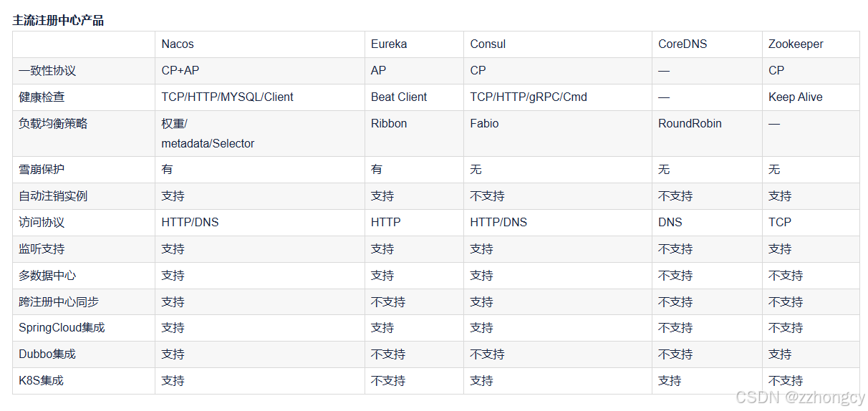Click the Beat Client cell
This screenshot has width=868, height=411.
click(x=399, y=97)
